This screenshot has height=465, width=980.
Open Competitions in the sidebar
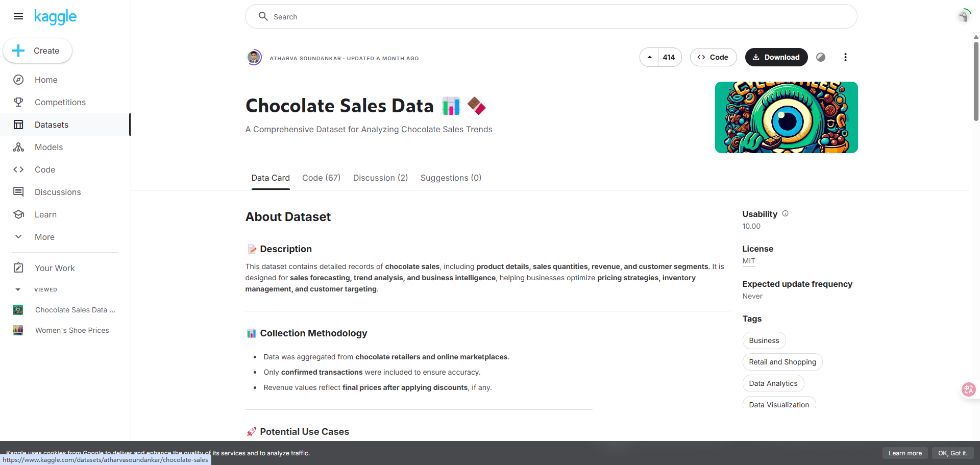(60, 102)
